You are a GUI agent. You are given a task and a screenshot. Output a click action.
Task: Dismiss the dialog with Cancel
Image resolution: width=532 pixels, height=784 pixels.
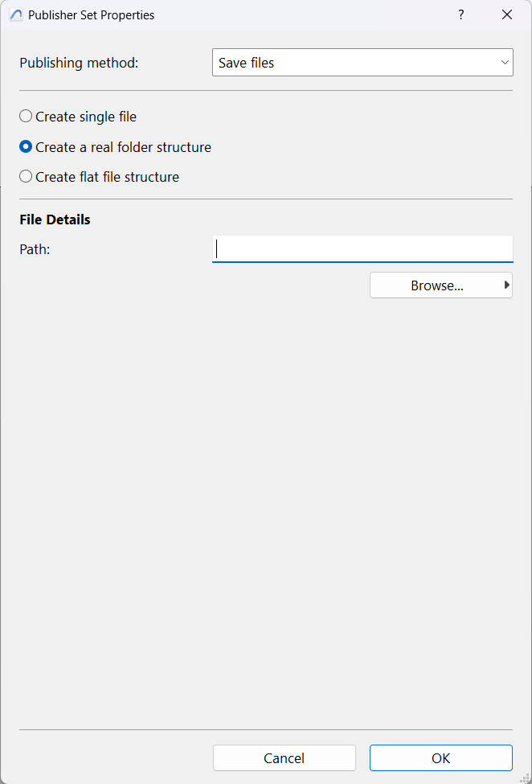click(x=284, y=758)
